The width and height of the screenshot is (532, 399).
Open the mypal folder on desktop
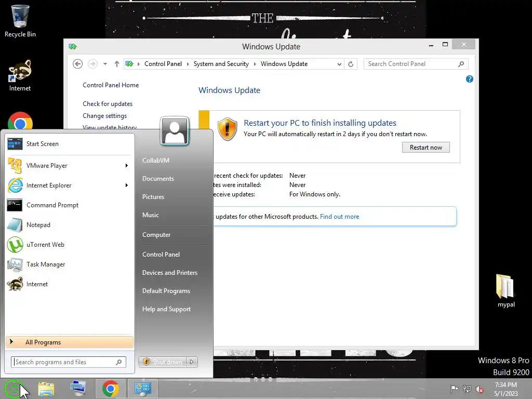click(506, 290)
